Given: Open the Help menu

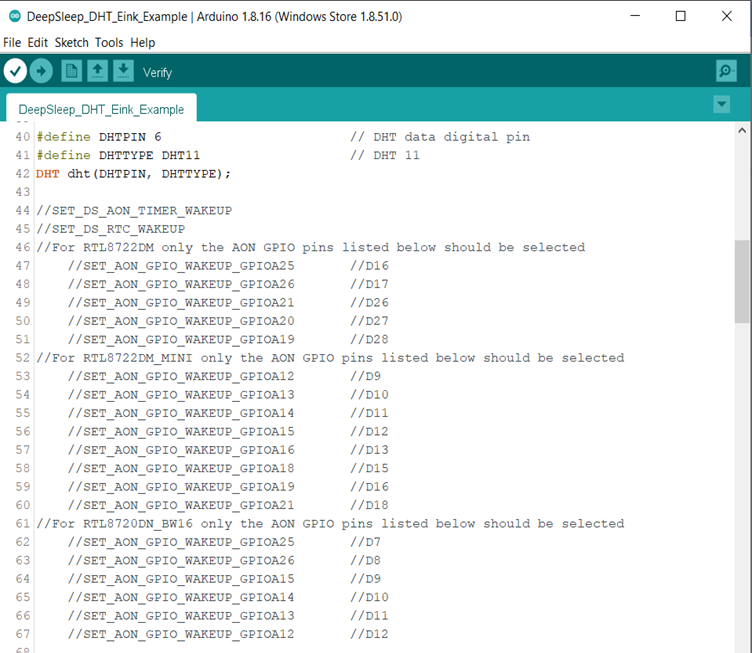Looking at the screenshot, I should (x=142, y=43).
